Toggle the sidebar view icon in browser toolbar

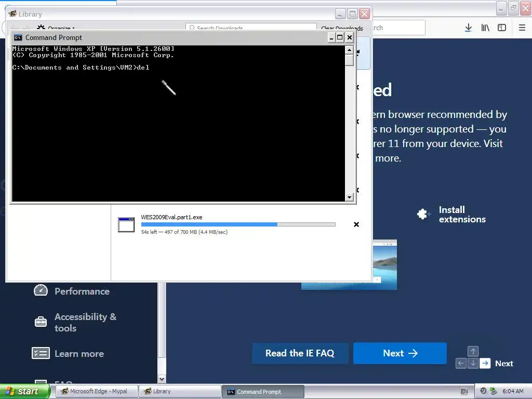point(502,28)
